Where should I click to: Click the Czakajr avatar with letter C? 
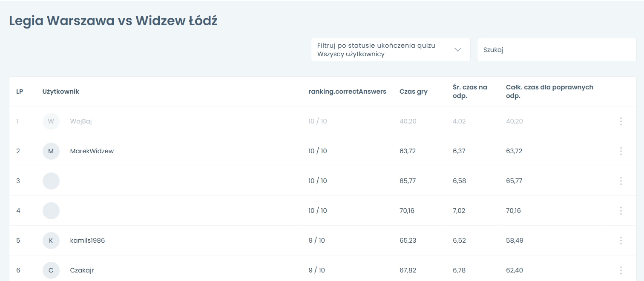[51, 270]
